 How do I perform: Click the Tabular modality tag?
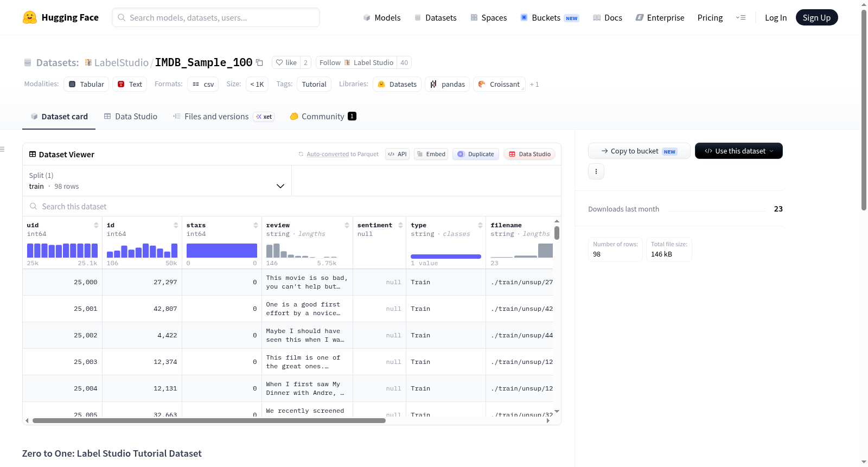point(86,84)
